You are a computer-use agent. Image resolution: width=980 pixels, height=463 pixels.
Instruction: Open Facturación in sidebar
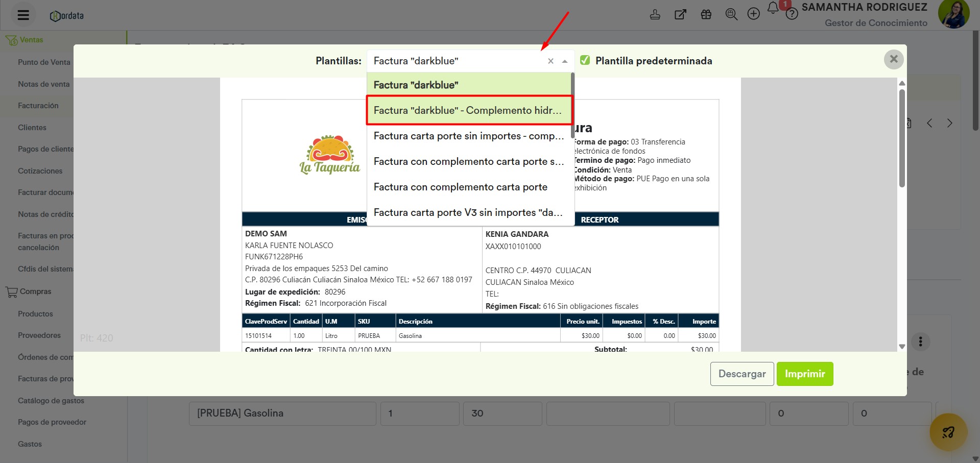pos(38,106)
